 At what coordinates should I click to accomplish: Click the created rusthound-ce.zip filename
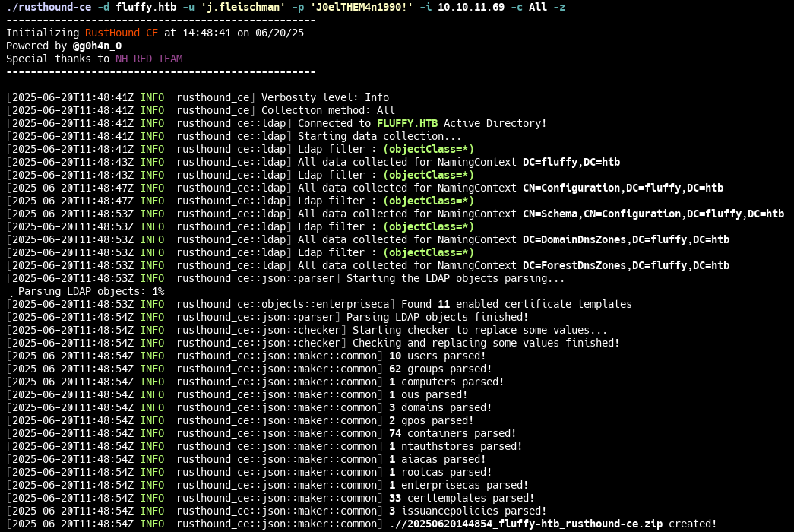(524, 524)
